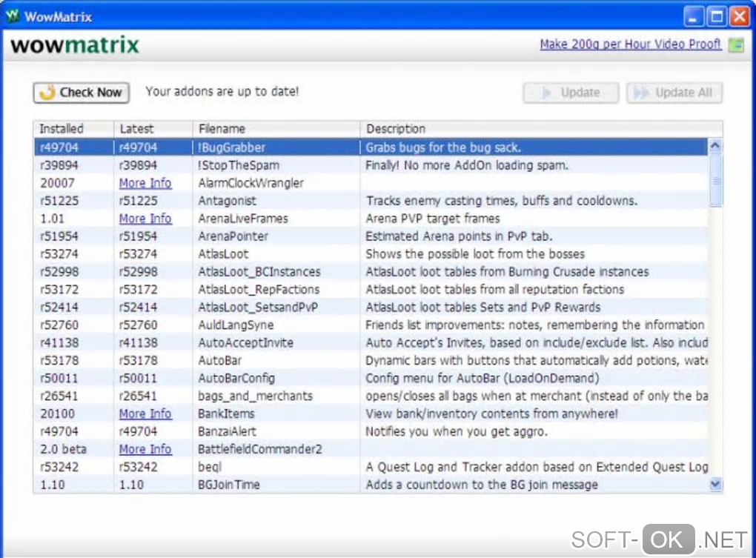Image resolution: width=756 pixels, height=558 pixels.
Task: Minimize the WowMatrix window
Action: (x=693, y=17)
